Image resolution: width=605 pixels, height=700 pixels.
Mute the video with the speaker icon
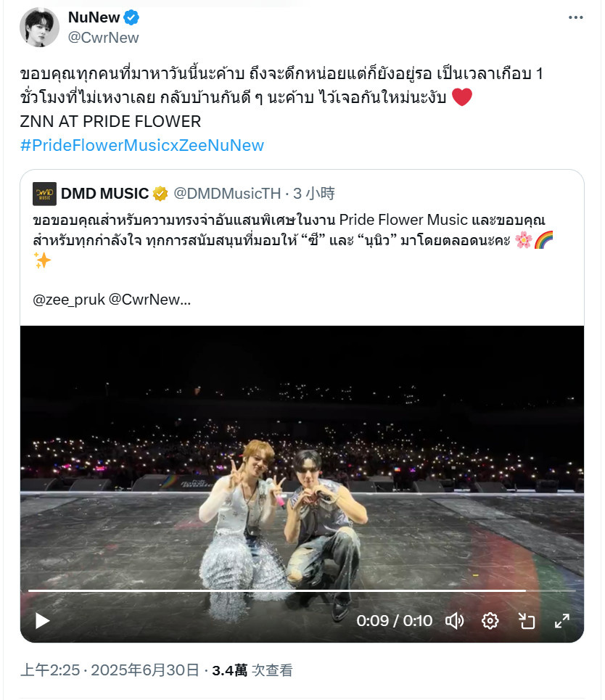click(x=455, y=620)
